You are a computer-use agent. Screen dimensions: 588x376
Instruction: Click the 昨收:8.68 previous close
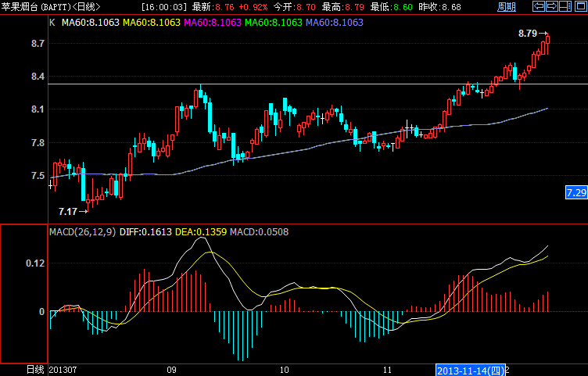pyautogui.click(x=439, y=7)
